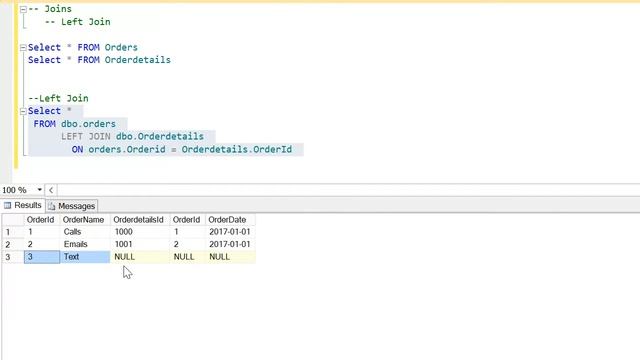Collapse the '-- Joins' comment region
Screen dimensions: 640x360
click(x=23, y=9)
